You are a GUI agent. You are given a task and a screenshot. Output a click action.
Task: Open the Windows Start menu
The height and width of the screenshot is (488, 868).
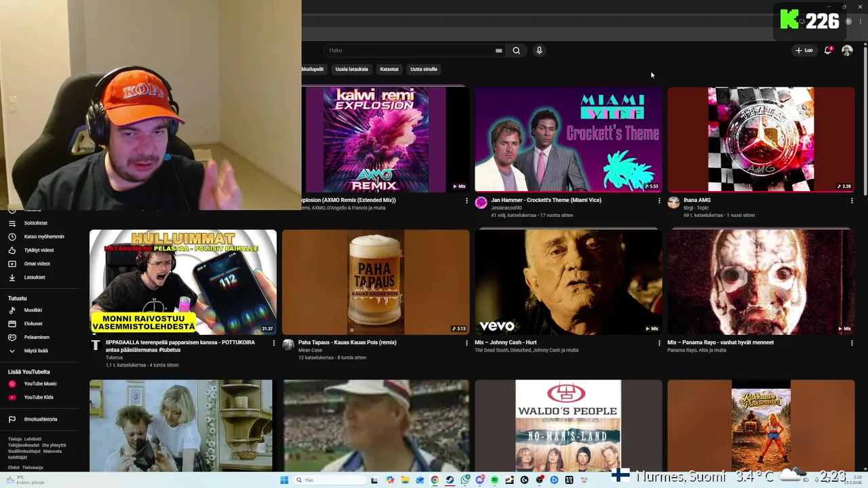[284, 480]
